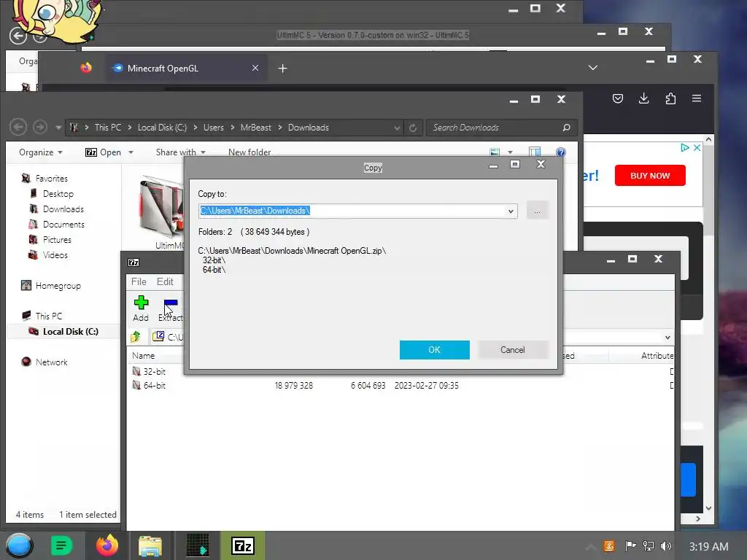The height and width of the screenshot is (560, 747).
Task: Click the Open button with 7z icon
Action: (x=104, y=152)
